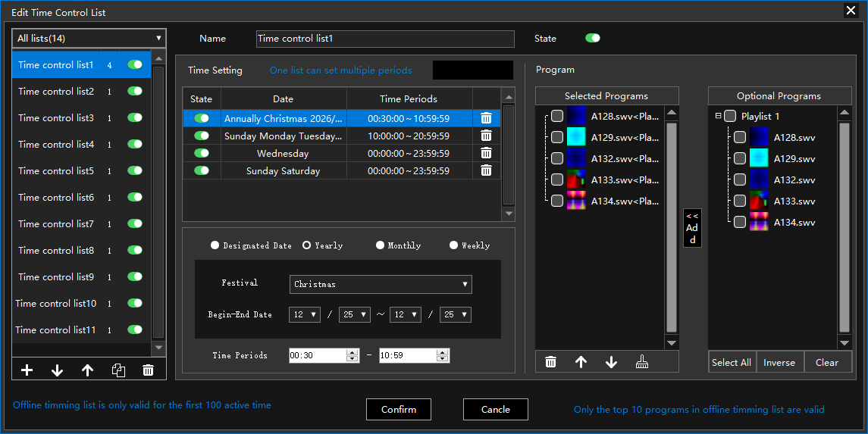Open the begin day dropdown
Viewport: 868px width, 434px height.
(355, 314)
